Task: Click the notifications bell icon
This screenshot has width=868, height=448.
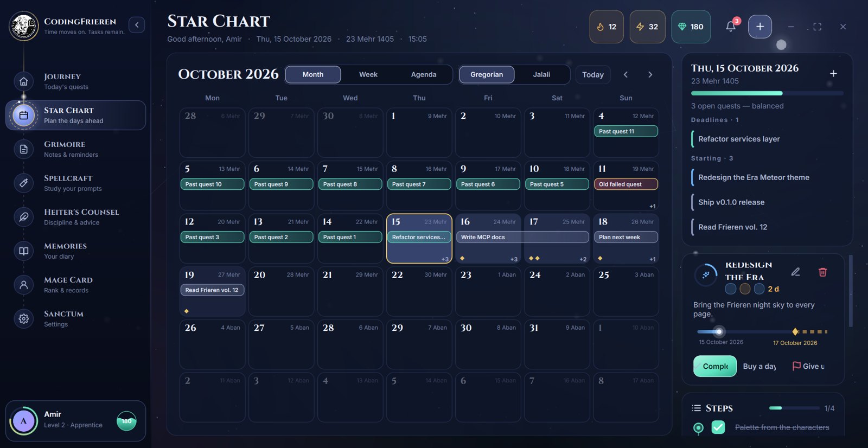Action: pyautogui.click(x=731, y=27)
